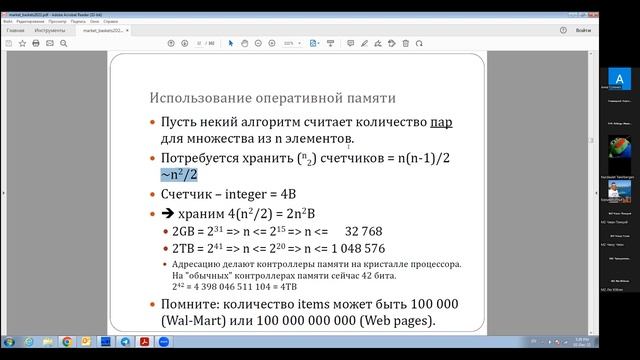Open the fit page options dropdown
640x360 pixels.
click(x=314, y=43)
